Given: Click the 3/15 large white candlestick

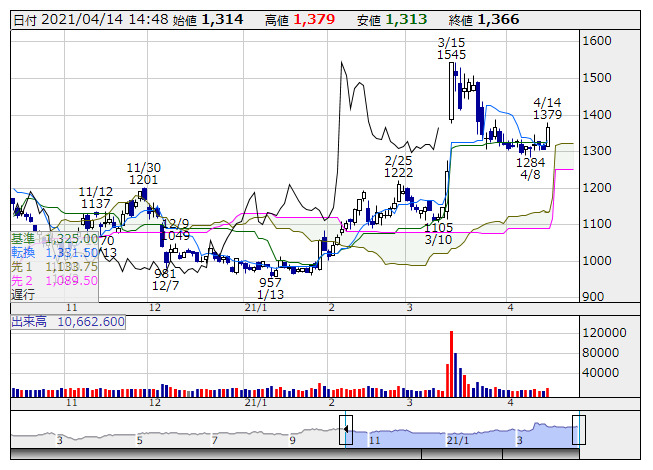Looking at the screenshot, I should 451,91.
